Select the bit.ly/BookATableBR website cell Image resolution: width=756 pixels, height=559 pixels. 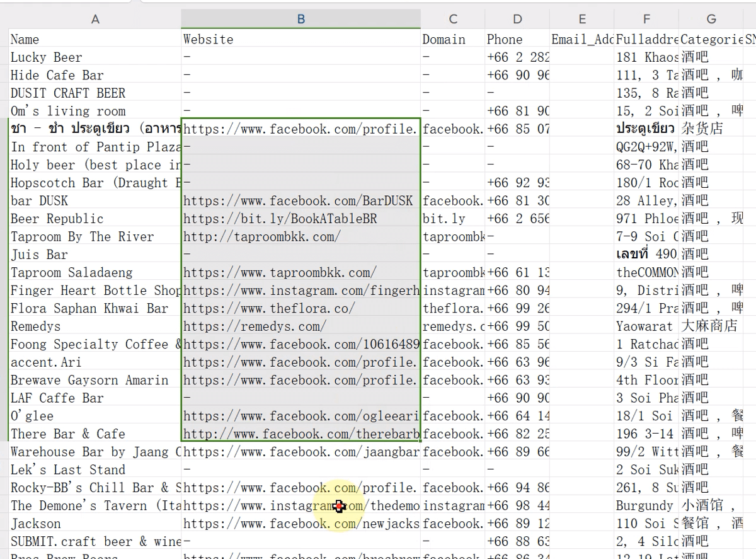[301, 219]
